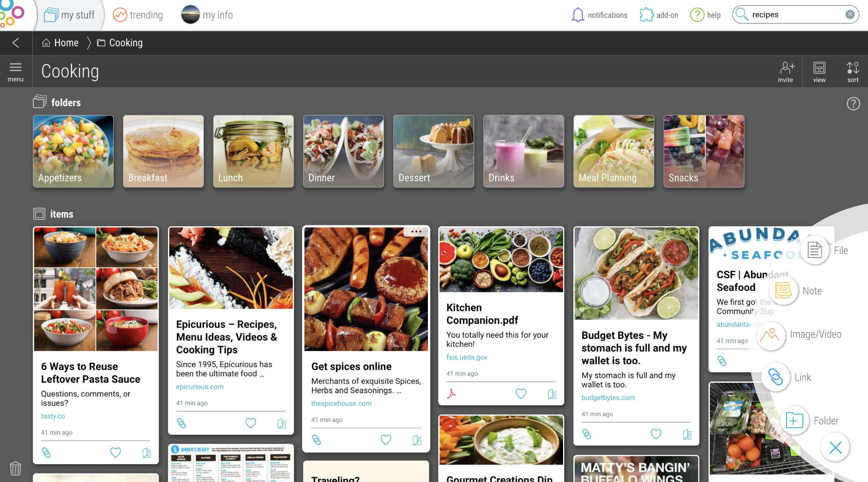Select Cooking in the breadcrumb
The width and height of the screenshot is (868, 482).
(x=120, y=43)
